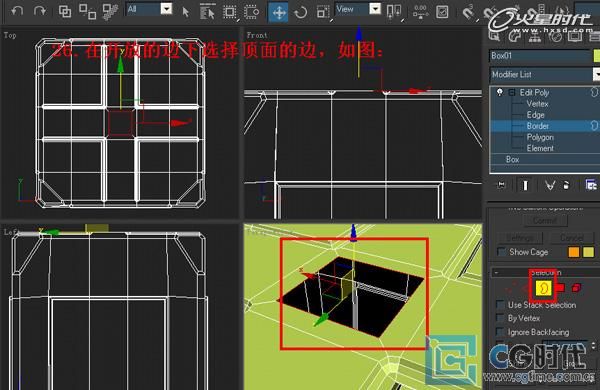Screen dimensions: 600x390
Task: Collapse the Selection rollout header
Action: point(546,273)
